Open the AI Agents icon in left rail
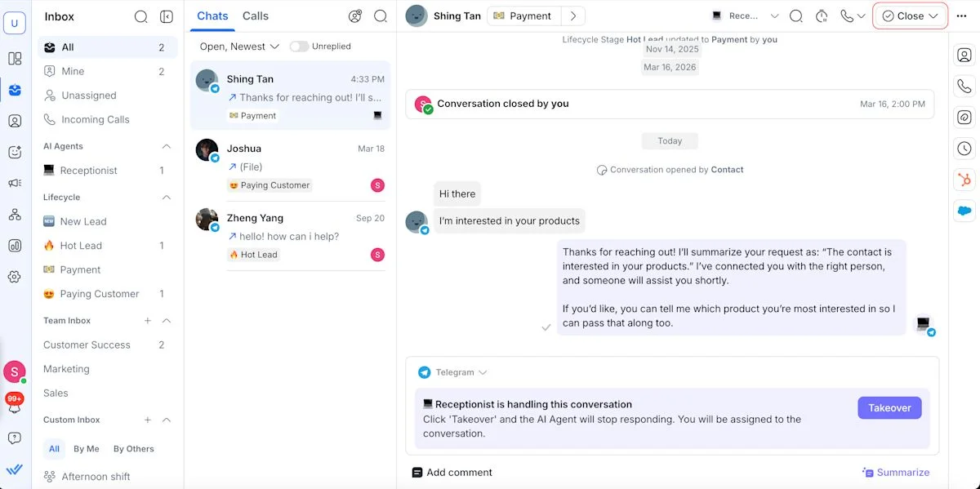The width and height of the screenshot is (980, 489). point(15,152)
